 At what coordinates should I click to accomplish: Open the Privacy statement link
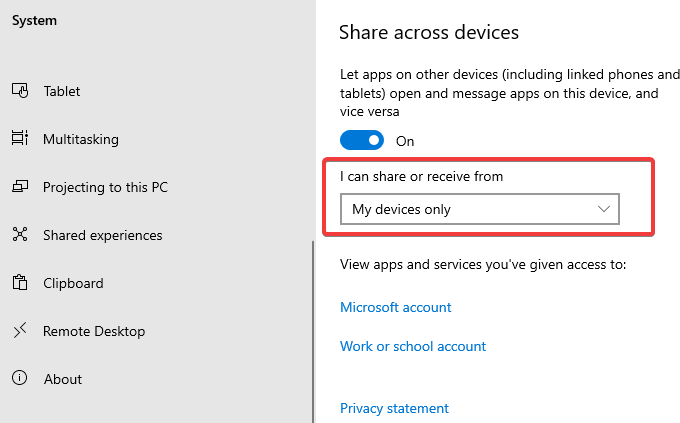pyautogui.click(x=394, y=408)
